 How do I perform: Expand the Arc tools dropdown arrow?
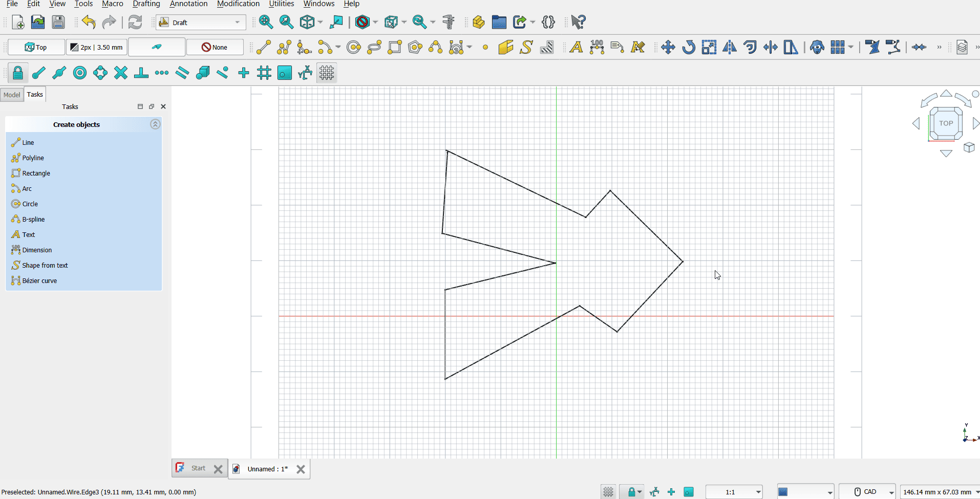[337, 48]
